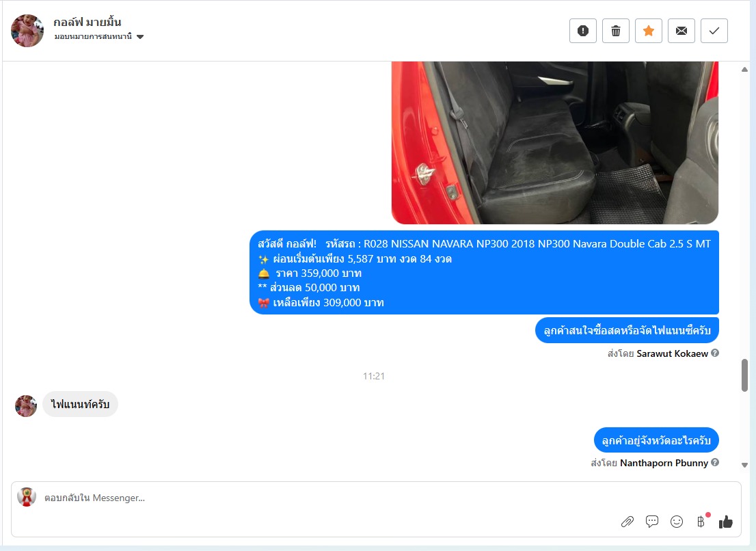Open the assign conversation dropdown arrow

point(140,37)
